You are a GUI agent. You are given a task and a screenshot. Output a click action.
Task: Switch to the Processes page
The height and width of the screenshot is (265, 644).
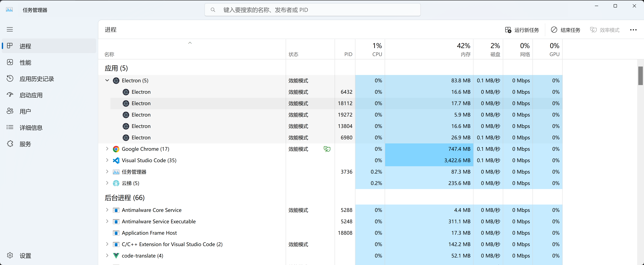tap(49, 46)
